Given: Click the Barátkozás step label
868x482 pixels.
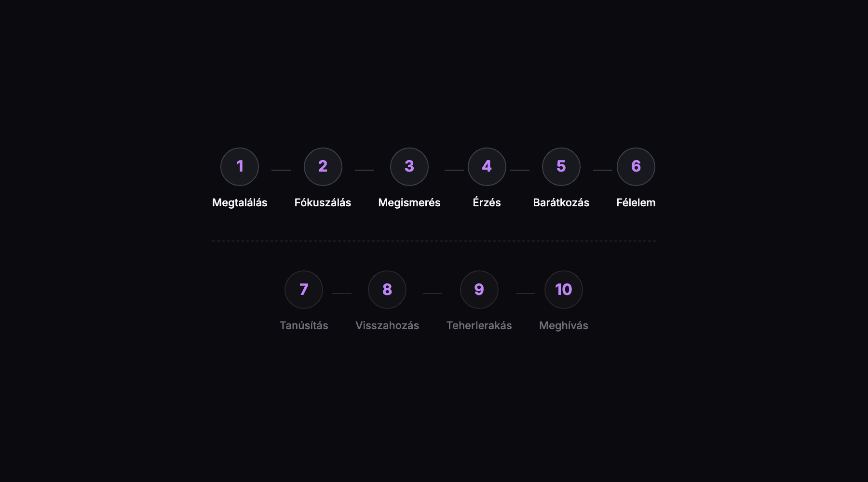Looking at the screenshot, I should 561,203.
